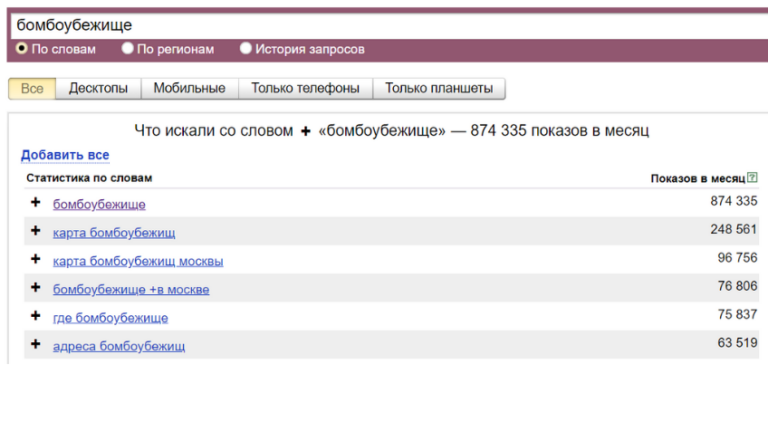This screenshot has width=768, height=441.
Task: Choose the «История запросов» radio button
Action: pyautogui.click(x=246, y=48)
